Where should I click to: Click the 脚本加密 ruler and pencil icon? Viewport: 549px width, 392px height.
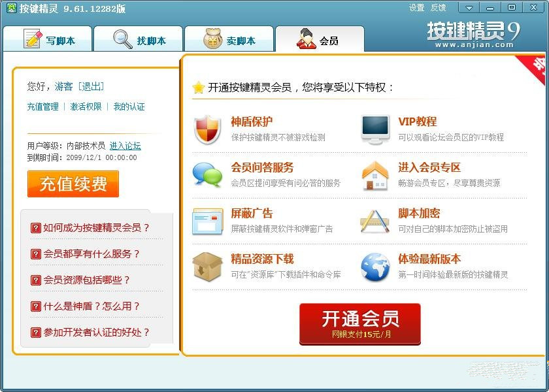pyautogui.click(x=375, y=221)
